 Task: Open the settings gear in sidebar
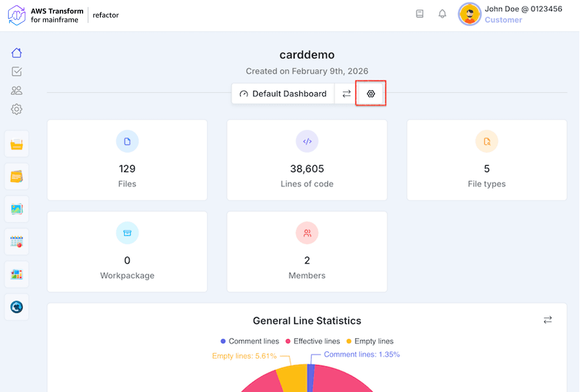[17, 109]
